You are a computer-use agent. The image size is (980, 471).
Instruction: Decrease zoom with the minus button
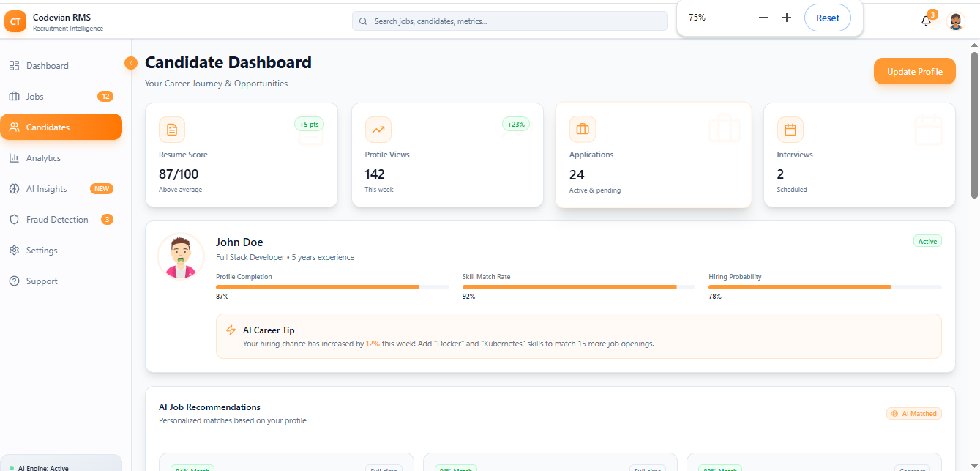coord(763,18)
